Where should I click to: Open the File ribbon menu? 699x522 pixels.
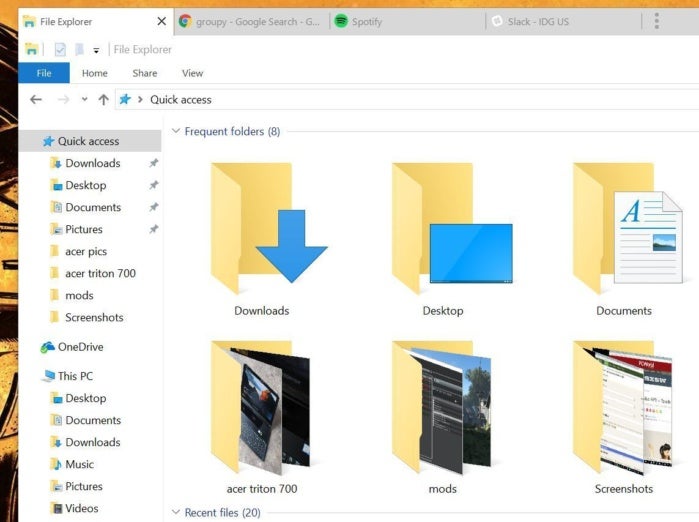(44, 73)
